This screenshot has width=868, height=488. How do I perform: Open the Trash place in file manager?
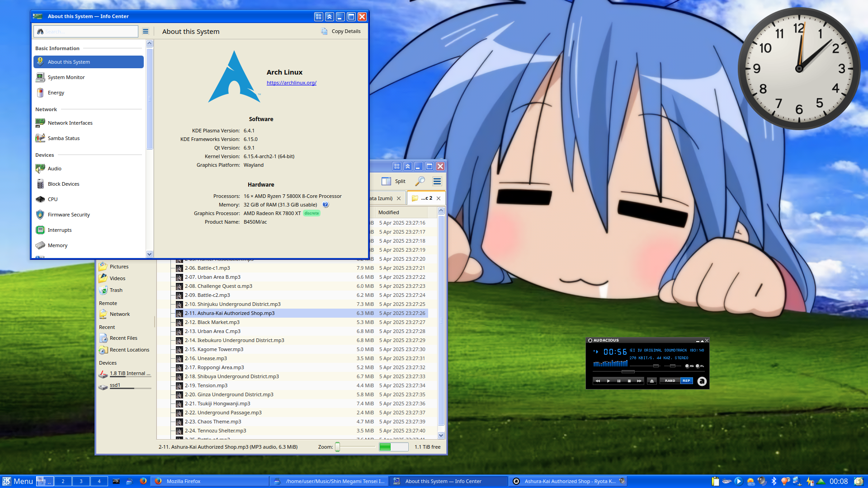tap(116, 290)
